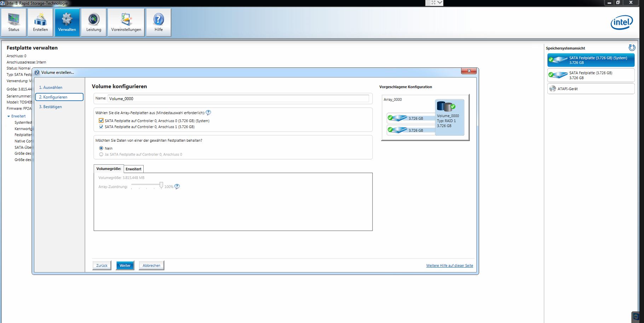Click the volume Name input field
The image size is (644, 323).
238,99
